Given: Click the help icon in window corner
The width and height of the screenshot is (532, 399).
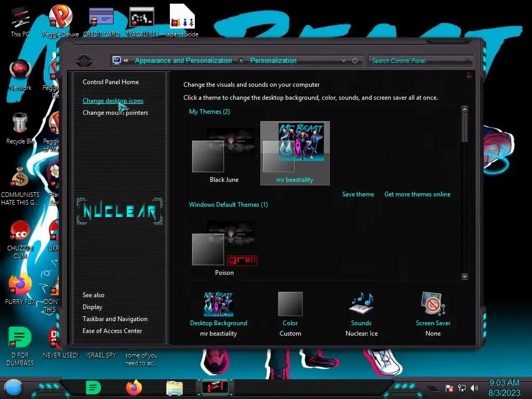Looking at the screenshot, I should pyautogui.click(x=469, y=75).
